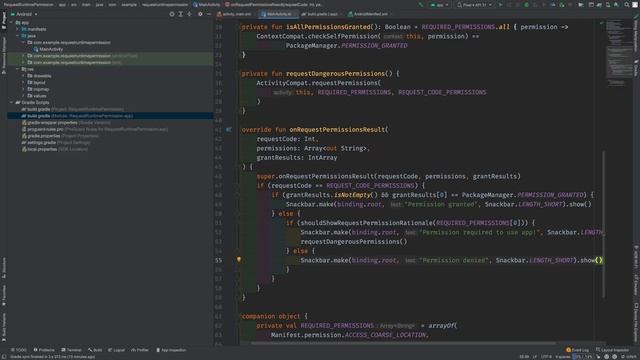Click the Search Everywhere magnifier icon
The height and width of the screenshot is (360, 640).
(x=627, y=5)
